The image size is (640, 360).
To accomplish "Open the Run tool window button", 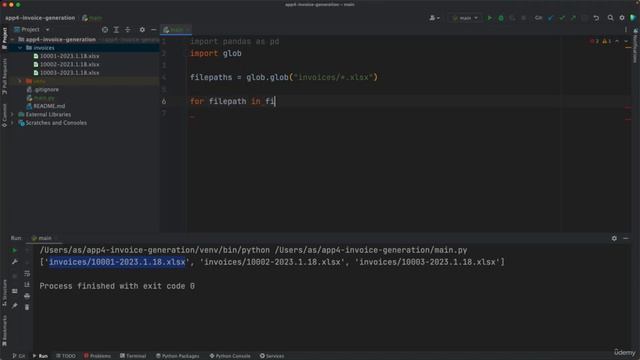I will pos(40,356).
